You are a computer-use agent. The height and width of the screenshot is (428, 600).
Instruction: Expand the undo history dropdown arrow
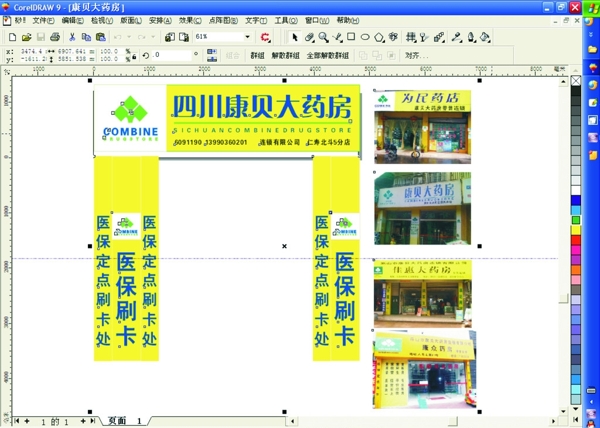coord(129,37)
